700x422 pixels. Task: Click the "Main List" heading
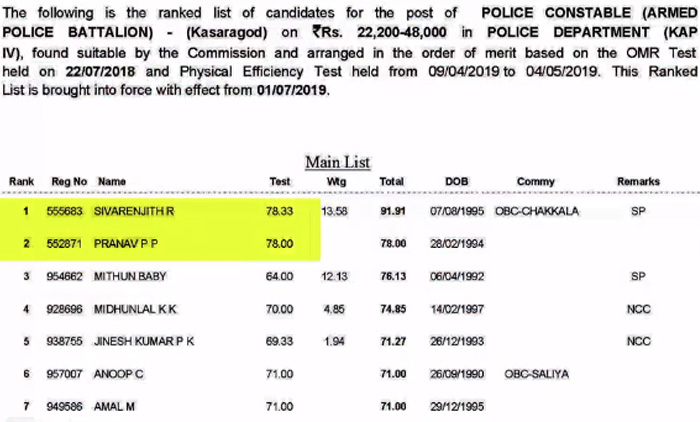pyautogui.click(x=337, y=162)
